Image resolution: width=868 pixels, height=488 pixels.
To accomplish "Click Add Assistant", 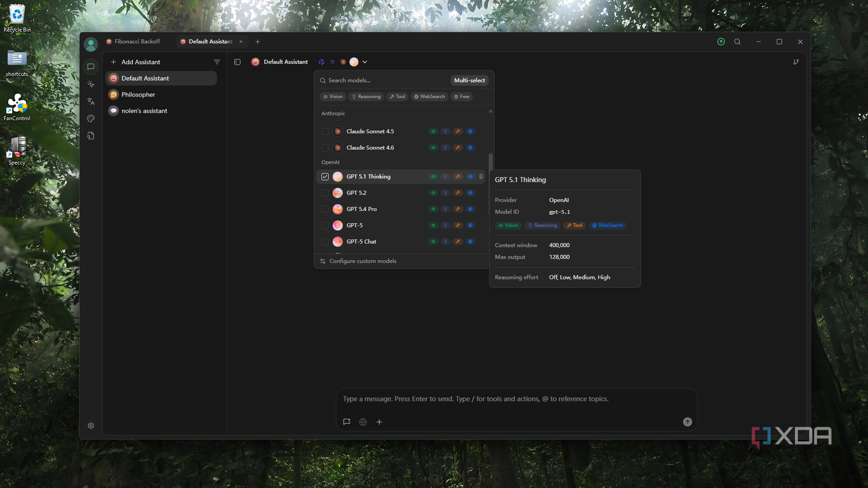I will point(135,62).
